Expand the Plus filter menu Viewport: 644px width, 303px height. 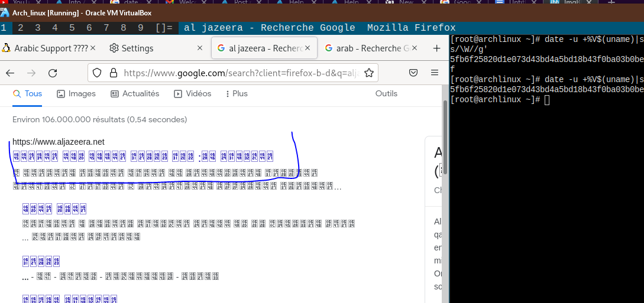[x=237, y=94]
